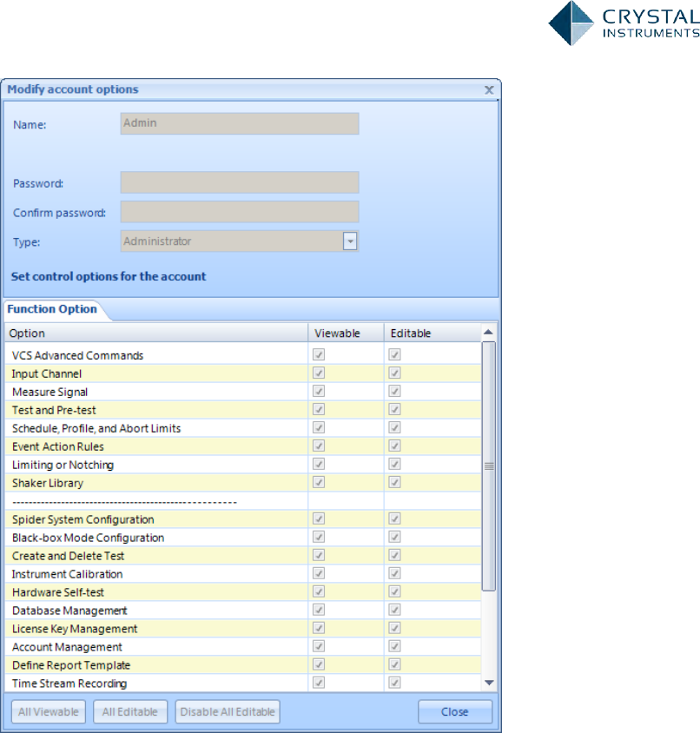Toggle Viewable for Define Report Template
The height and width of the screenshot is (733, 700).
pos(319,664)
